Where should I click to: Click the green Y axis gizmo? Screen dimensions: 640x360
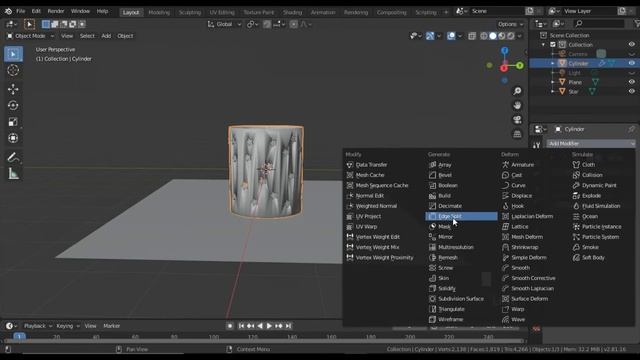520,65
